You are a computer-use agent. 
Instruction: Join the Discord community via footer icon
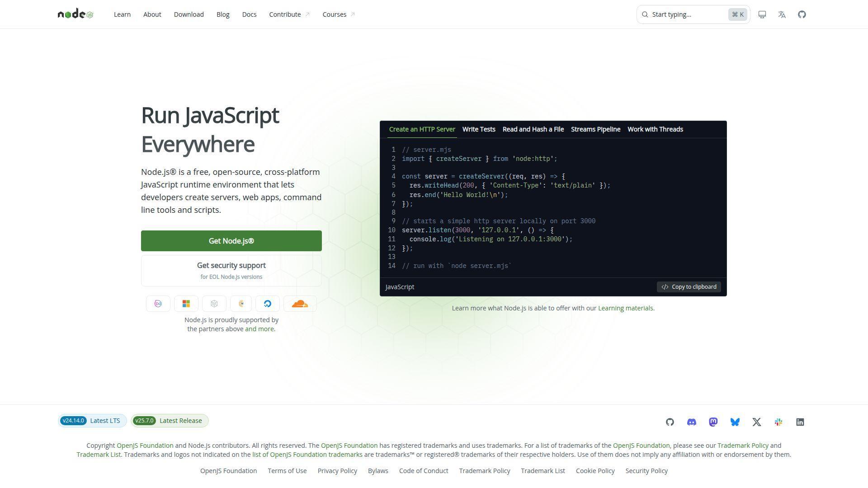(691, 422)
